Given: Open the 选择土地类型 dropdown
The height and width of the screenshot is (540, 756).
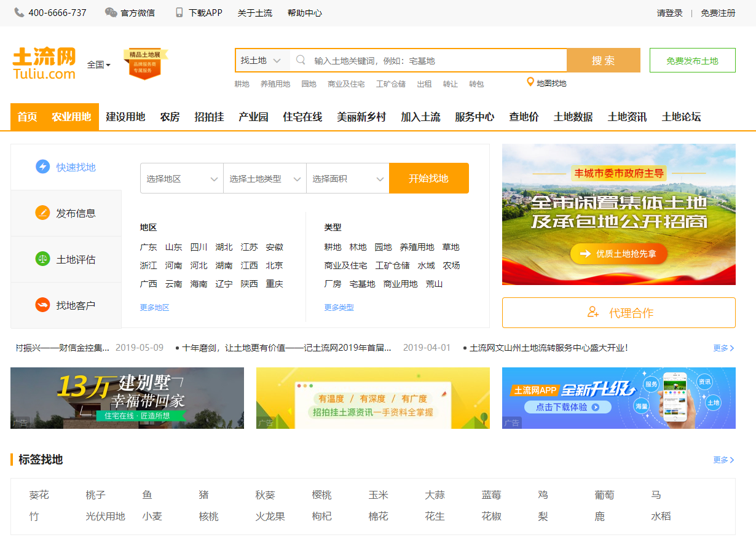Looking at the screenshot, I should pos(264,179).
